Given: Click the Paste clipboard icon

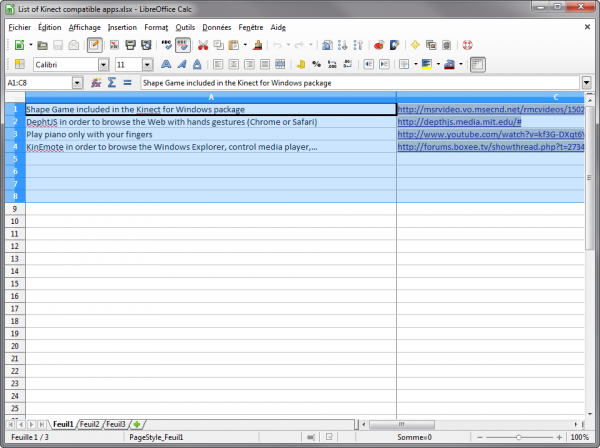Looking at the screenshot, I should pos(233,45).
